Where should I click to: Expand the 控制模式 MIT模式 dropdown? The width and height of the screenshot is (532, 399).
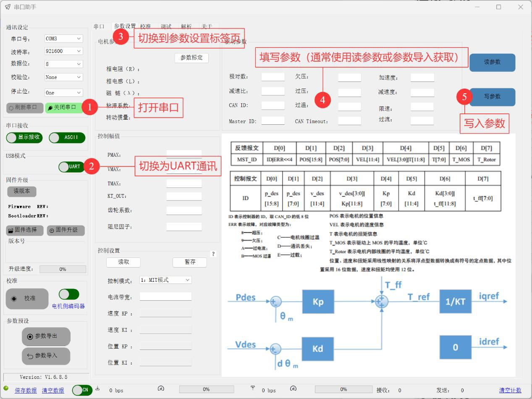[165, 280]
